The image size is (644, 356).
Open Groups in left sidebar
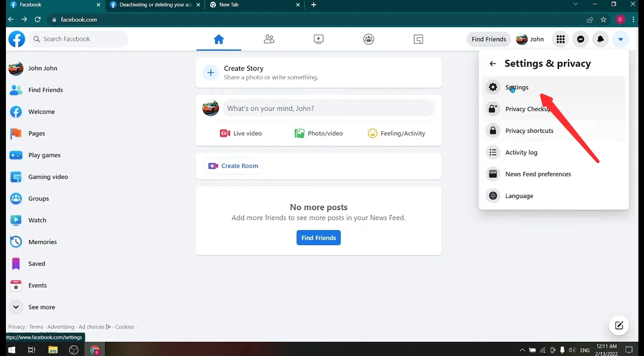pos(30,199)
